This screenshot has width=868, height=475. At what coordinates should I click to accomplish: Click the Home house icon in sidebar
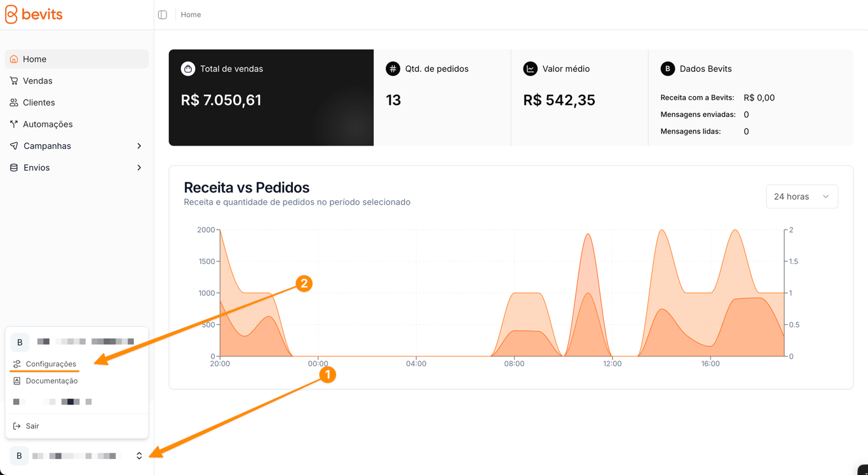[x=14, y=59]
